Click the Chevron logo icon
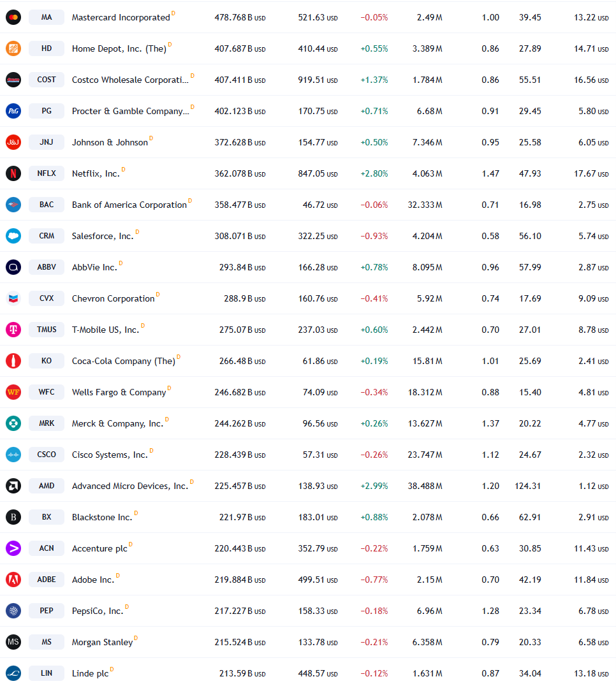 click(13, 298)
